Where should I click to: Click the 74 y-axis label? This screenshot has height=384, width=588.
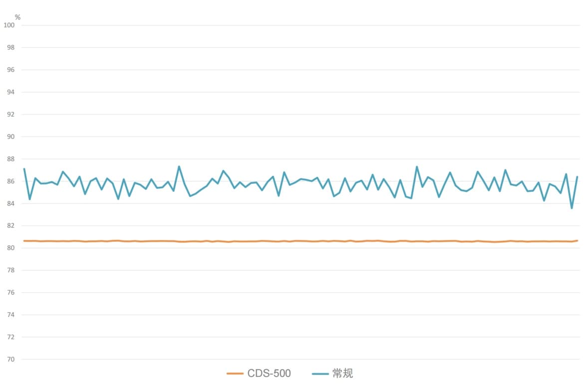11,315
